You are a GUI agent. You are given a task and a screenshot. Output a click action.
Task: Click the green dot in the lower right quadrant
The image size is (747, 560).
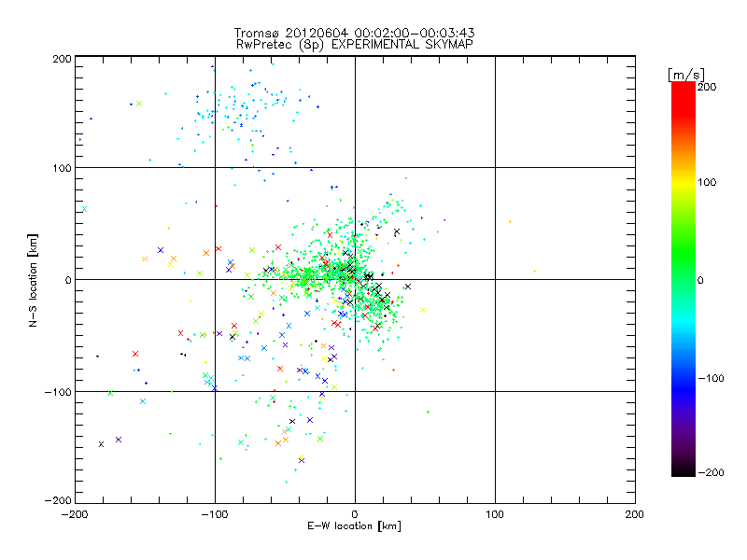[x=428, y=412]
